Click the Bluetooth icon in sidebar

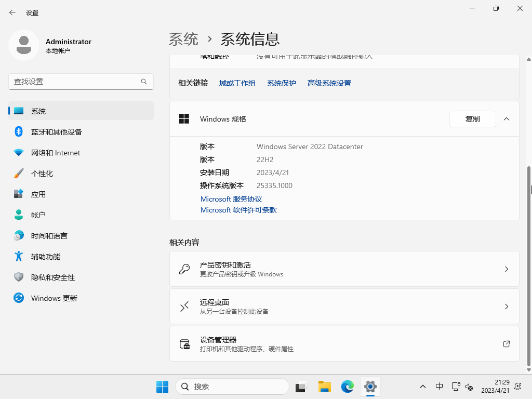coord(19,131)
